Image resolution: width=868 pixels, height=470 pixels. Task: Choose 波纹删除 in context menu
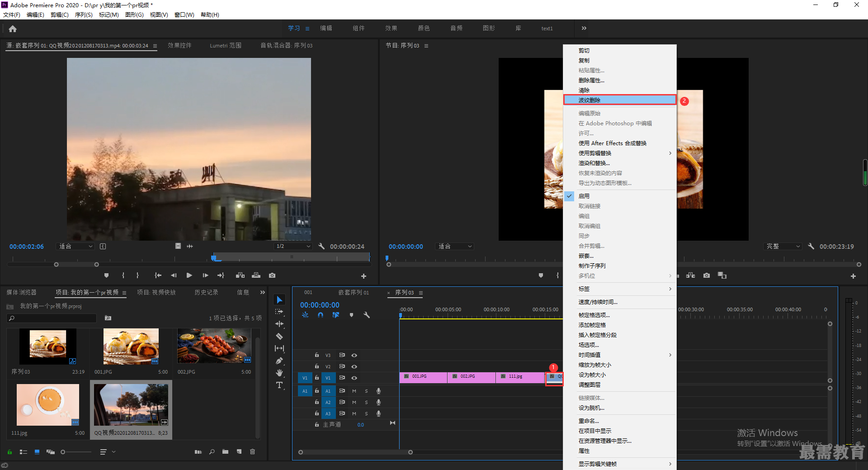pos(620,100)
